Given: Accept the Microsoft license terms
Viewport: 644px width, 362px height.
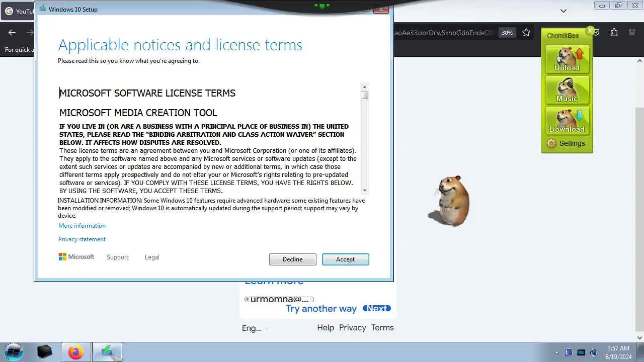Looking at the screenshot, I should coord(345,259).
